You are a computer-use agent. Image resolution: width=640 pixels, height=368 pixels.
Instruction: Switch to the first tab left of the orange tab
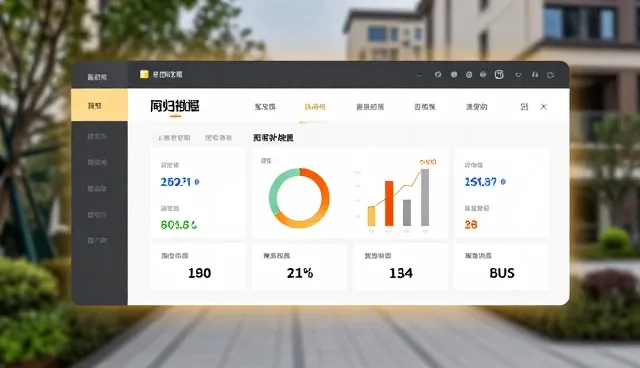(x=265, y=107)
